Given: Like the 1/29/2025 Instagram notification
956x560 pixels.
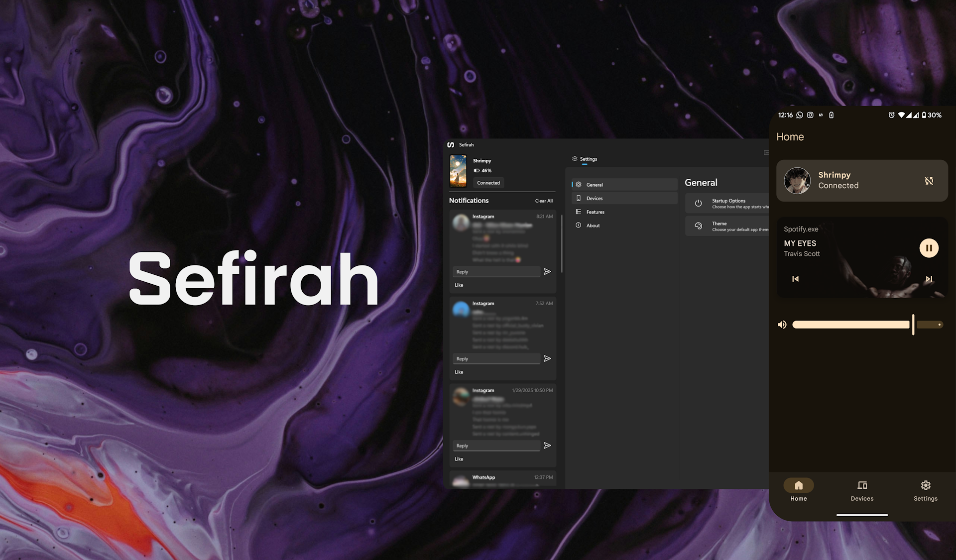Looking at the screenshot, I should [x=459, y=459].
